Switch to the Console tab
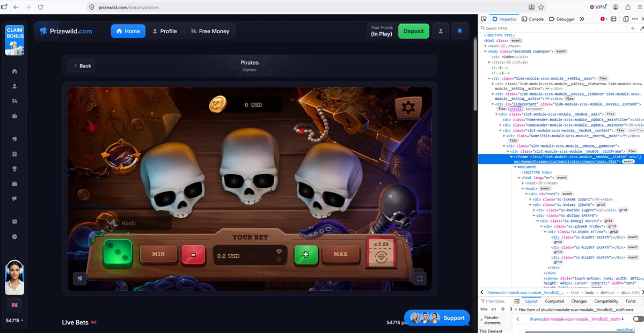Viewport: 644px width, 333px height. pyautogui.click(x=533, y=19)
